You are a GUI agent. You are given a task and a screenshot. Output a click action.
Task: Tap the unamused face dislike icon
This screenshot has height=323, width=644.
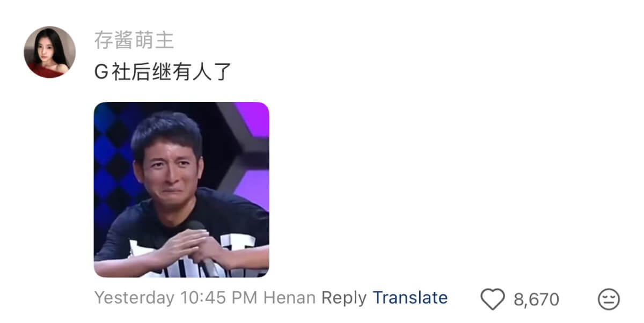[609, 299]
